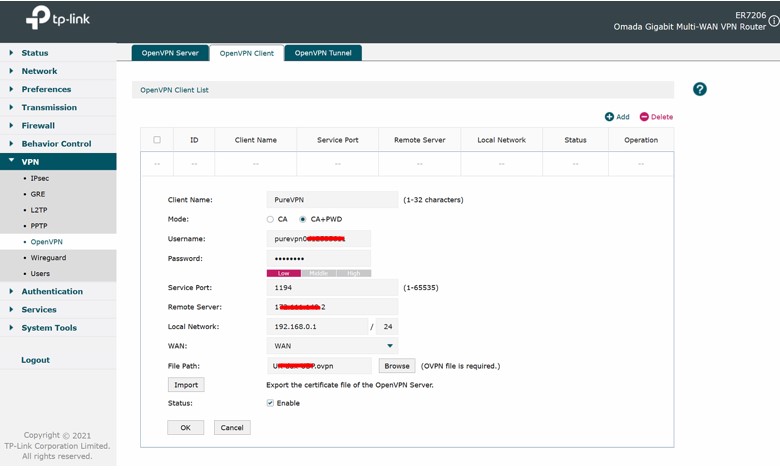Click the Password input field
The image size is (780, 470).
(x=319, y=259)
